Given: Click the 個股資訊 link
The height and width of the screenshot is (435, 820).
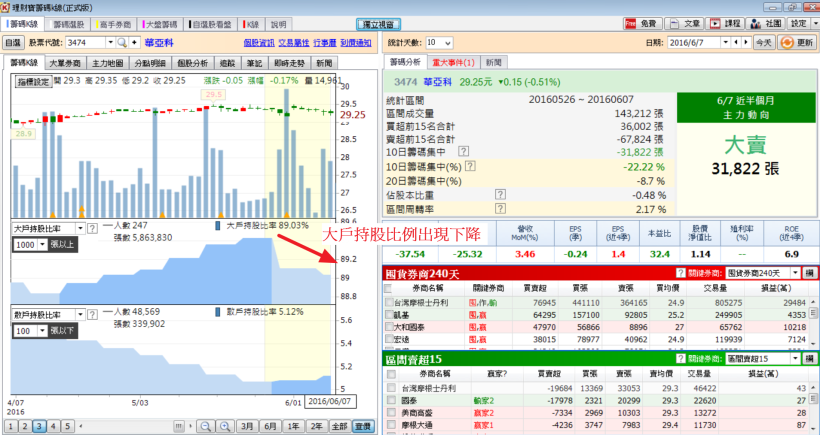Looking at the screenshot, I should pos(259,43).
